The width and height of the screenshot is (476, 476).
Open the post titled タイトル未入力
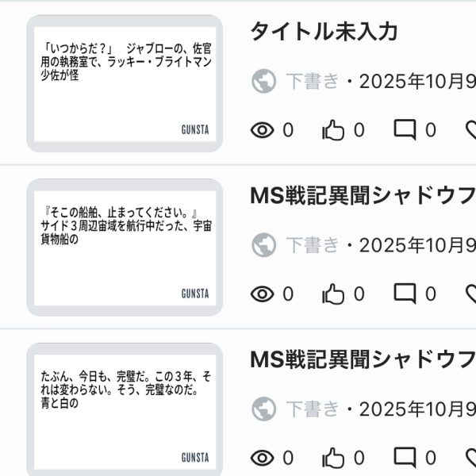click(324, 32)
